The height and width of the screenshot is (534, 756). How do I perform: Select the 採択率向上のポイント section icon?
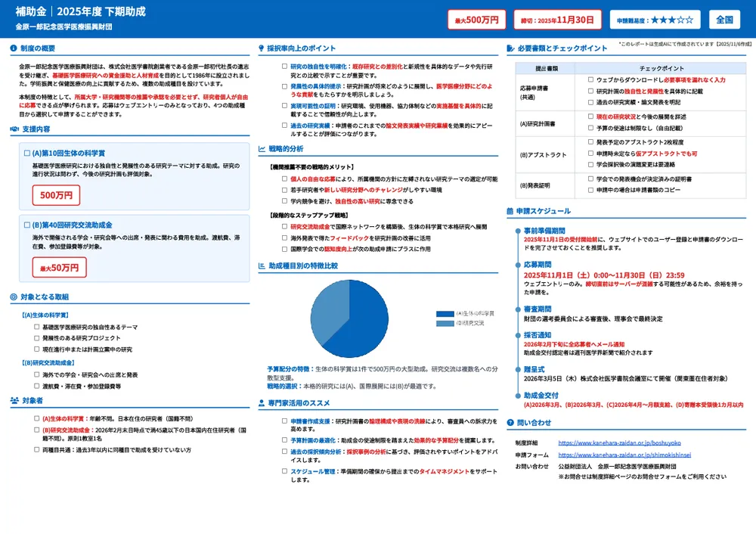[x=261, y=48]
